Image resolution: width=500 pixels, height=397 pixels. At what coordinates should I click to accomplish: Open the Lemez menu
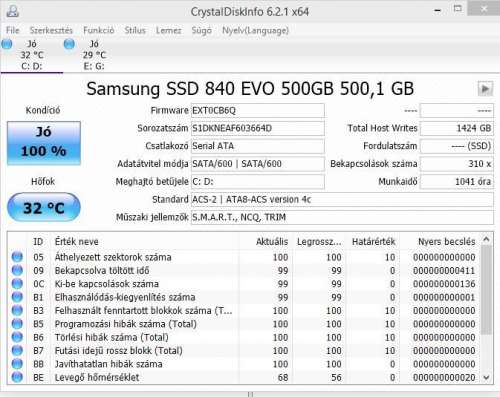coord(168,30)
